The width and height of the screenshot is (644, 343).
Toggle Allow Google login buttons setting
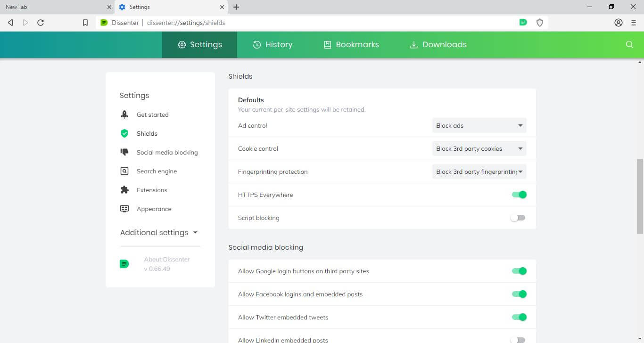tap(519, 271)
